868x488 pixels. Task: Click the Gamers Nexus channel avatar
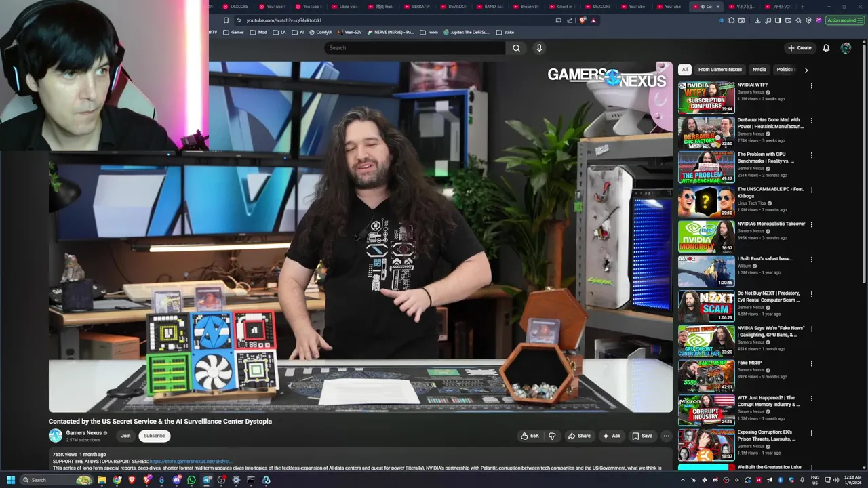click(x=56, y=436)
